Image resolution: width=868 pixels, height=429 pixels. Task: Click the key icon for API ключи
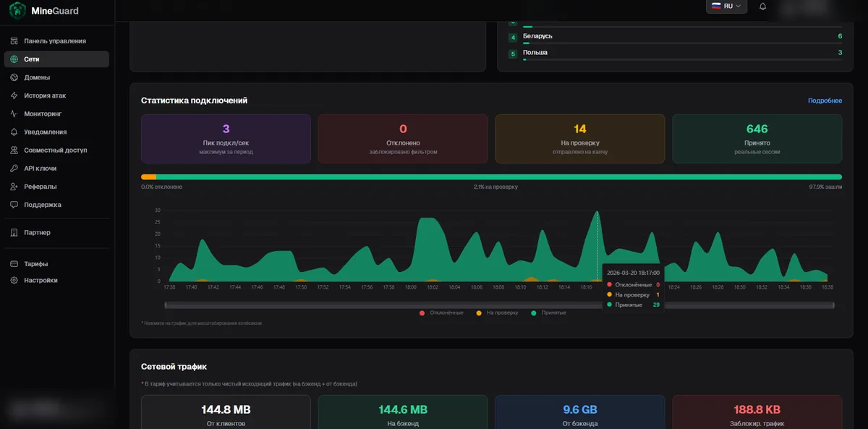coord(14,169)
